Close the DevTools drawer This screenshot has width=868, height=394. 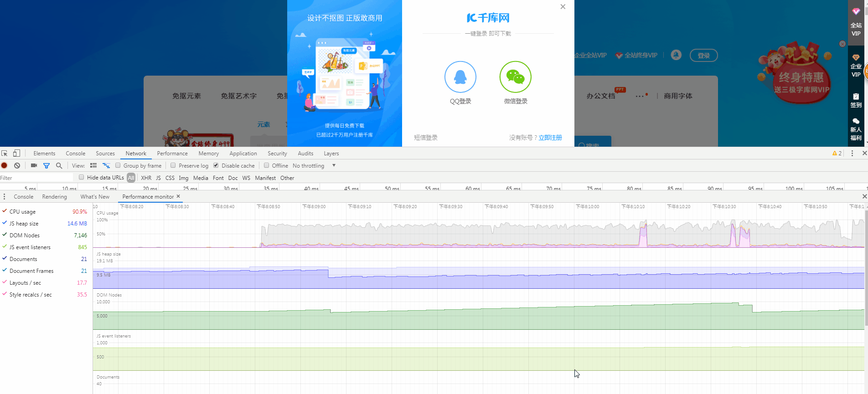tap(864, 196)
